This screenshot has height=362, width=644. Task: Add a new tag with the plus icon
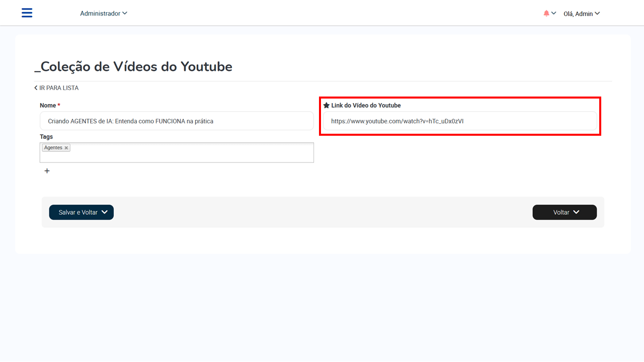point(47,171)
